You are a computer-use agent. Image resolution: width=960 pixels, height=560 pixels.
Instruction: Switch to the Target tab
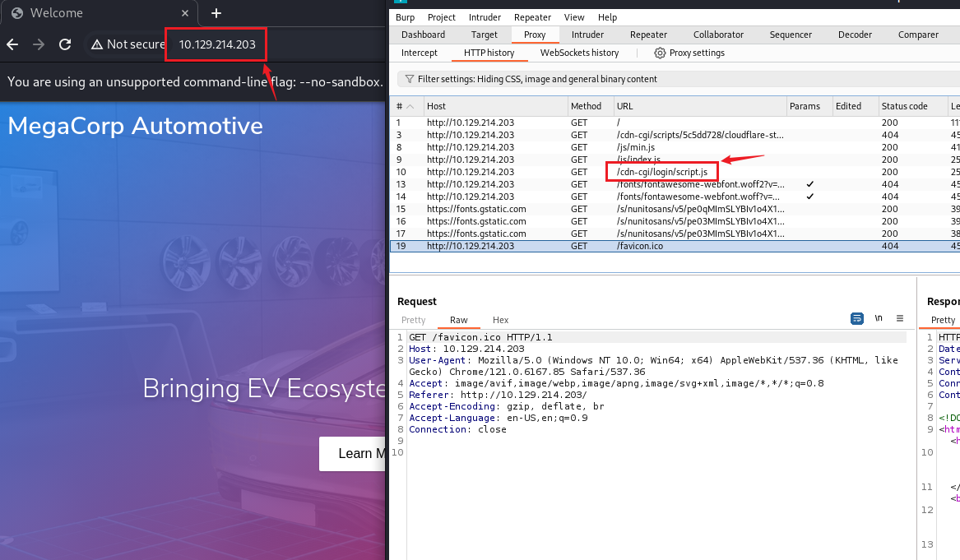pos(485,35)
